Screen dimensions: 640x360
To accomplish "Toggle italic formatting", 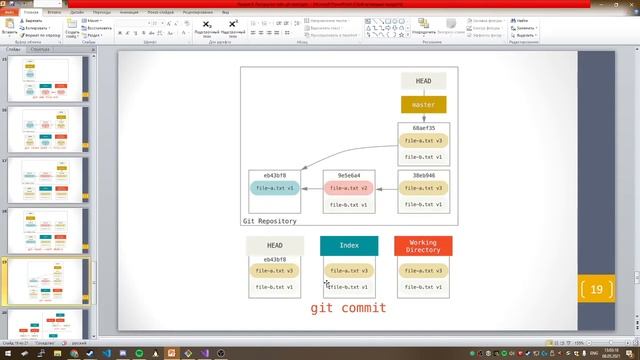I will point(128,33).
